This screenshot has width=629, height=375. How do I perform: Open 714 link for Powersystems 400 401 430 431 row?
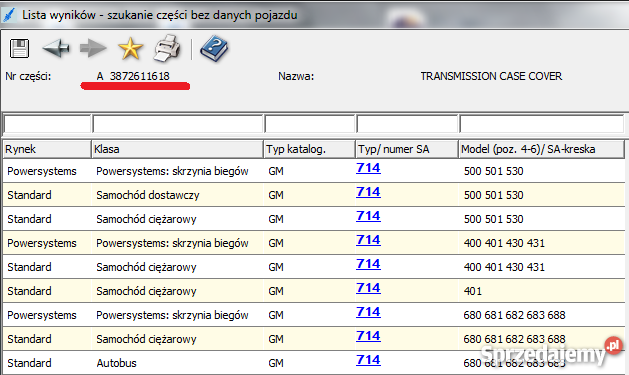(368, 240)
